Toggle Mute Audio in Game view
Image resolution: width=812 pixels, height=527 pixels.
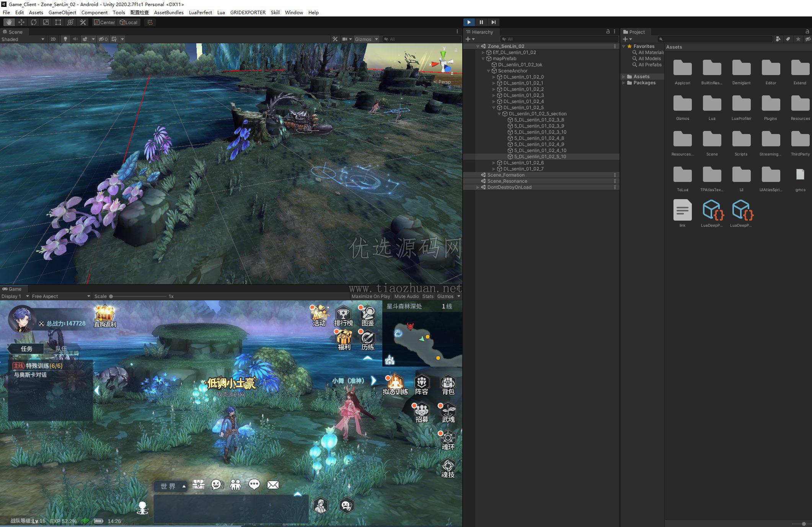point(406,296)
